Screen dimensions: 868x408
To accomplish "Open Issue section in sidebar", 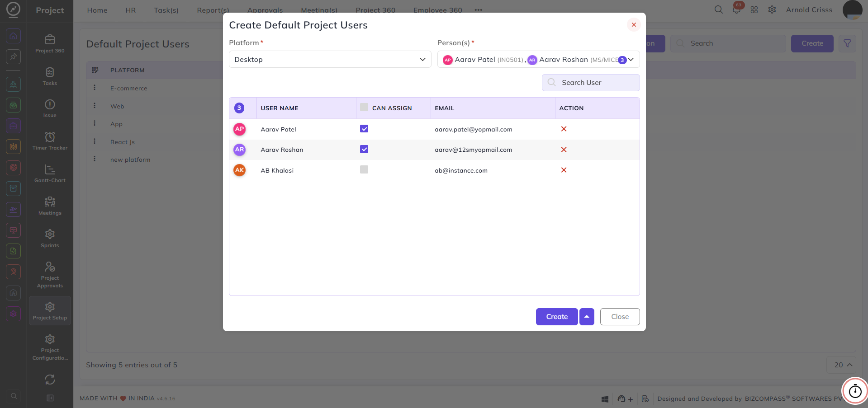I will (50, 108).
